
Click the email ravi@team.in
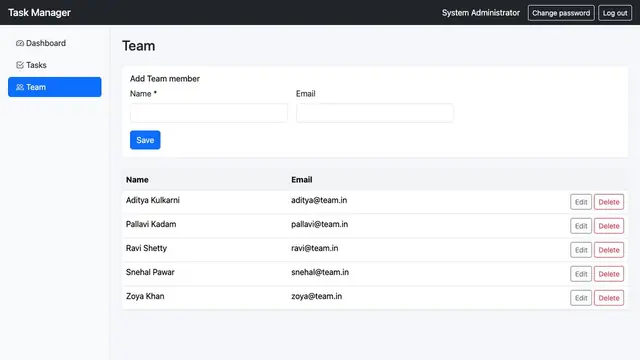(315, 248)
